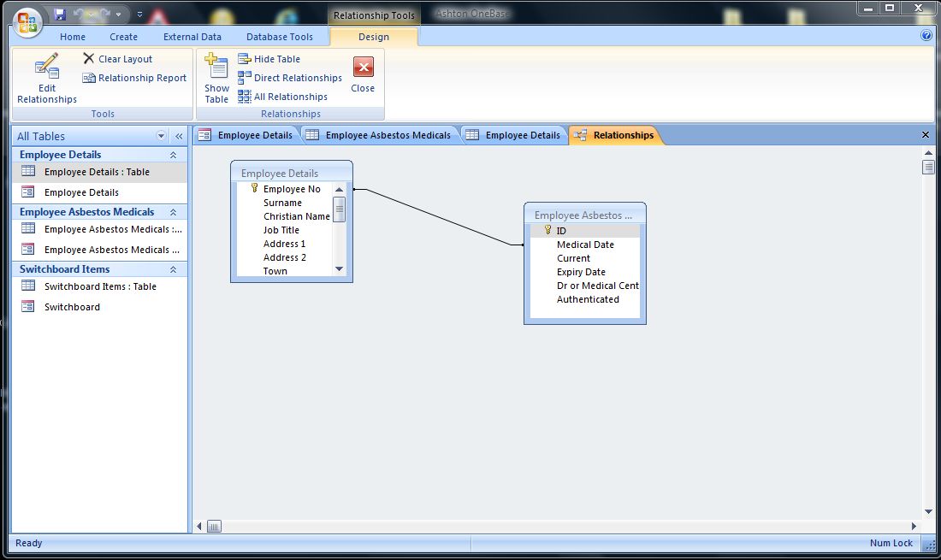Click the Employee Asbestos table box title
Image resolution: width=941 pixels, height=560 pixels.
[x=584, y=215]
